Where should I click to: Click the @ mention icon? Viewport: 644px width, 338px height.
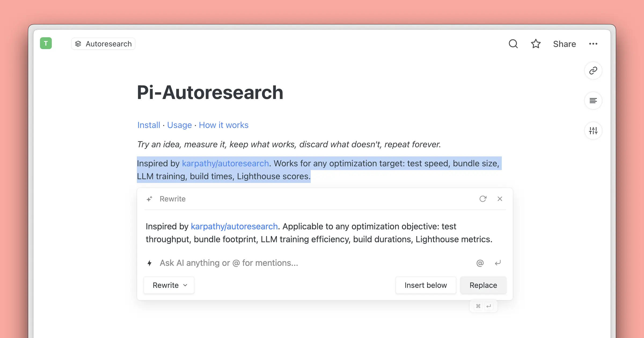pyautogui.click(x=480, y=263)
